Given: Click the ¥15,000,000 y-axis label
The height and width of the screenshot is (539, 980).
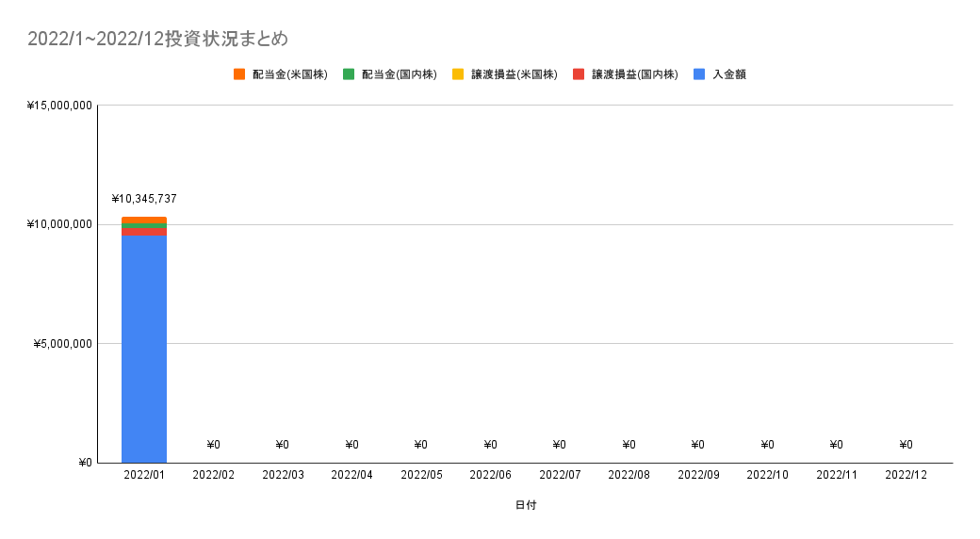Looking at the screenshot, I should click(x=59, y=106).
